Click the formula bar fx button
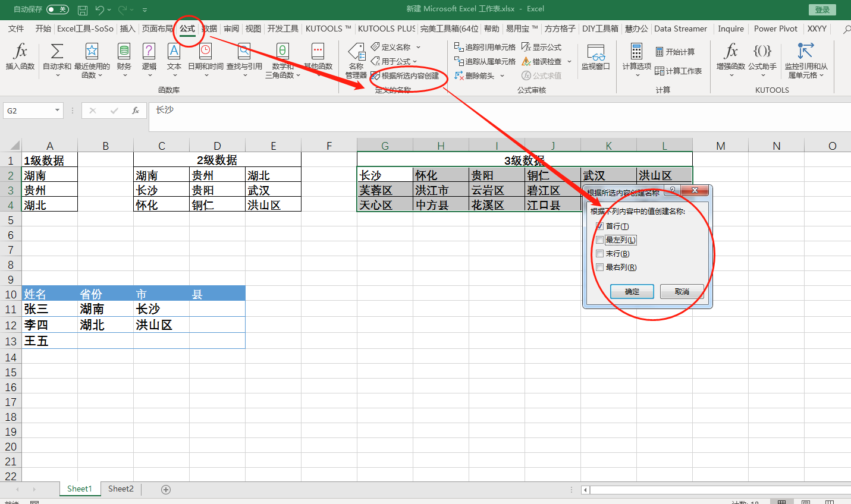The height and width of the screenshot is (504, 851). [136, 111]
